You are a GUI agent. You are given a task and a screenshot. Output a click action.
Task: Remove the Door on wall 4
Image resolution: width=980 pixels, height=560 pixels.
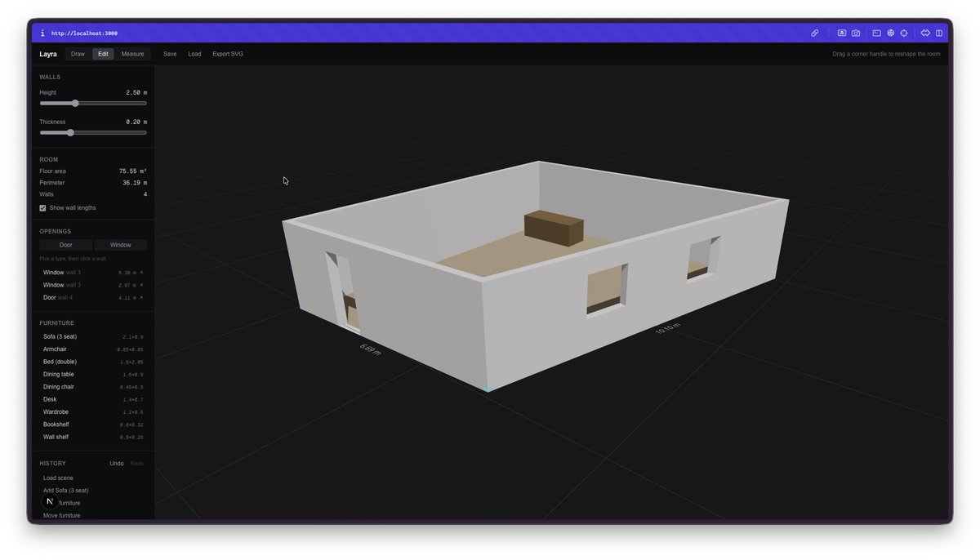(141, 298)
